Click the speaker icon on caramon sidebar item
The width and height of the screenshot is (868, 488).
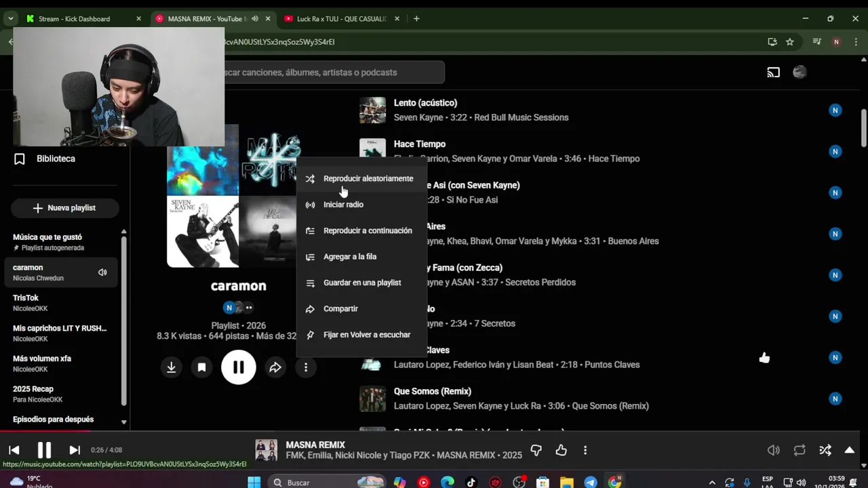102,272
